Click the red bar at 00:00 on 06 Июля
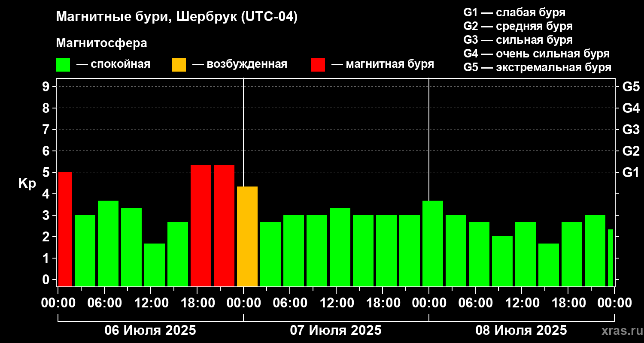Viewport: 644px width, 343px height. click(65, 229)
